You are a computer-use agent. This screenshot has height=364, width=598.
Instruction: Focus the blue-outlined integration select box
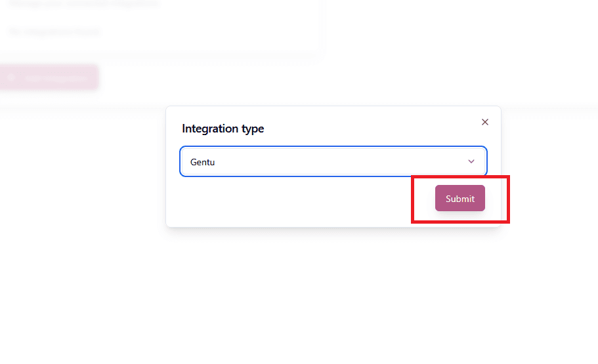pyautogui.click(x=333, y=161)
